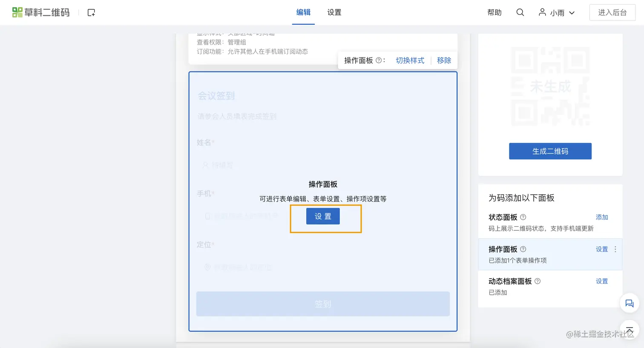Click the 码上展示二维码状态 description text
The image size is (644, 348).
tap(541, 228)
